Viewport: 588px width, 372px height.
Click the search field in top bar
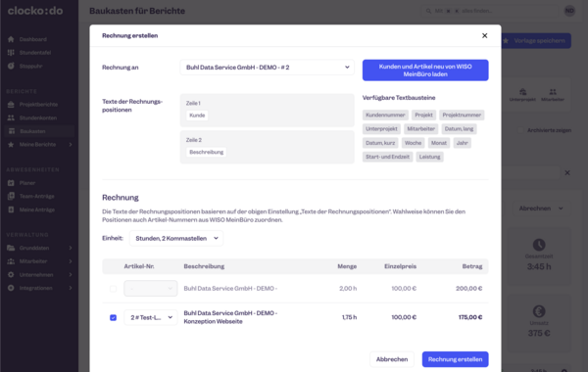pos(491,11)
